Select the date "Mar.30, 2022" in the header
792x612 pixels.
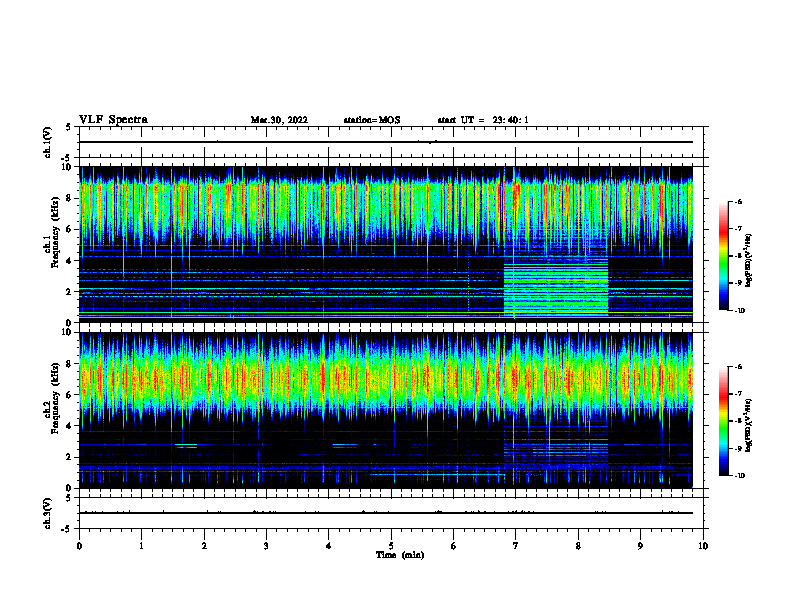[279, 120]
